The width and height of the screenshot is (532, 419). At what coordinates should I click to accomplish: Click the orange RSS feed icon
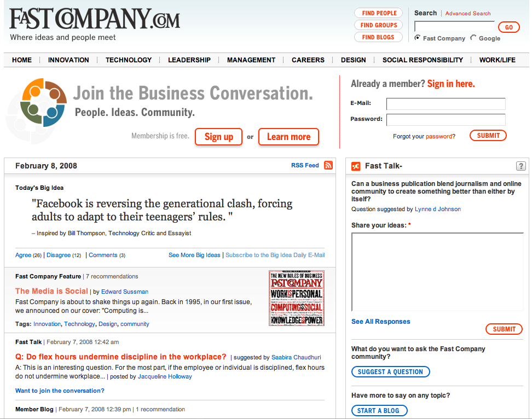tap(328, 166)
